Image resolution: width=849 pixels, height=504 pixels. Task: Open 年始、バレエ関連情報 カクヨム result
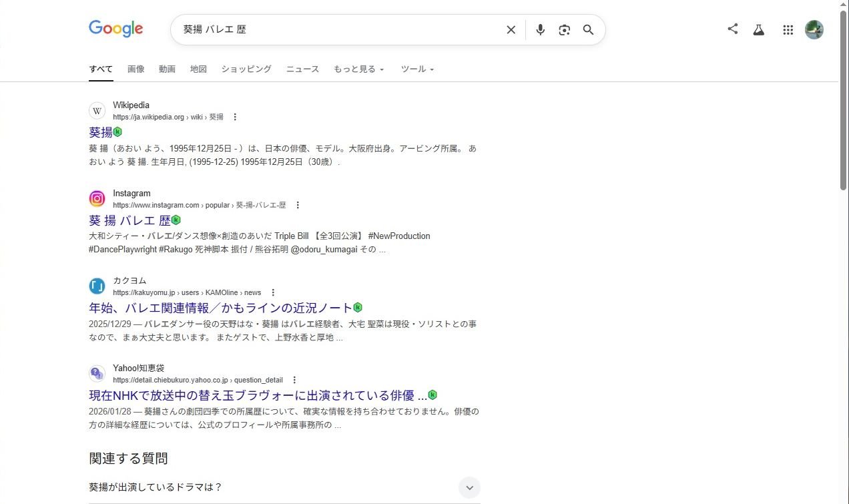(220, 308)
